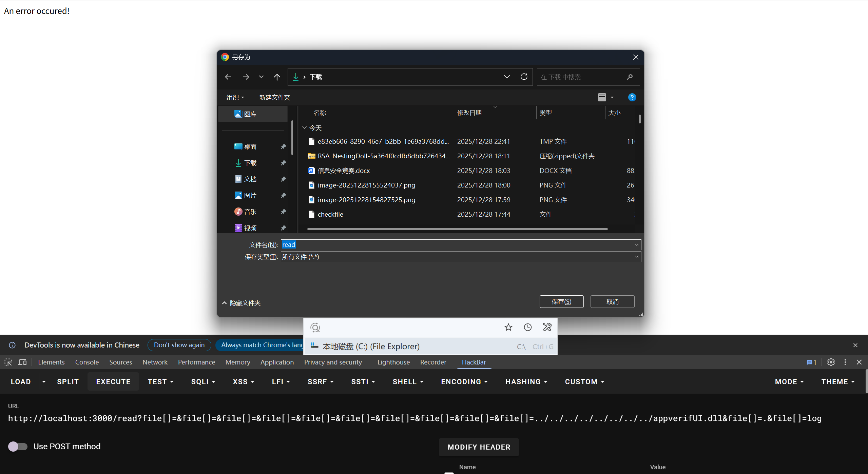
Task: Open the DevTools Application tab
Action: click(x=277, y=362)
